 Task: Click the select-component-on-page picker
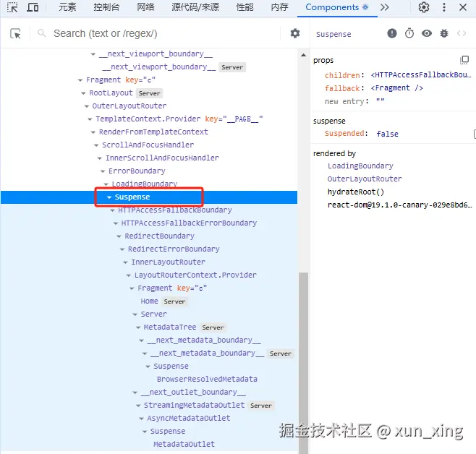[15, 33]
